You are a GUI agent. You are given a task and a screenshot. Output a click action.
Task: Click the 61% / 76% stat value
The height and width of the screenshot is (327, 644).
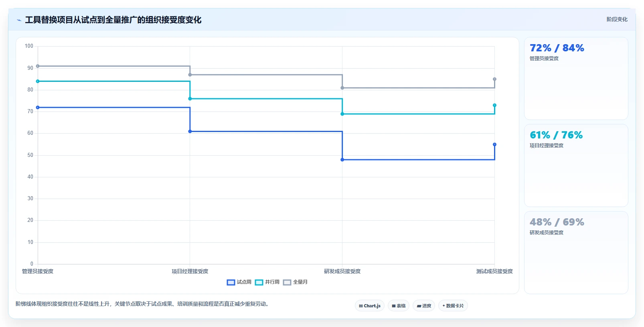[x=556, y=135]
